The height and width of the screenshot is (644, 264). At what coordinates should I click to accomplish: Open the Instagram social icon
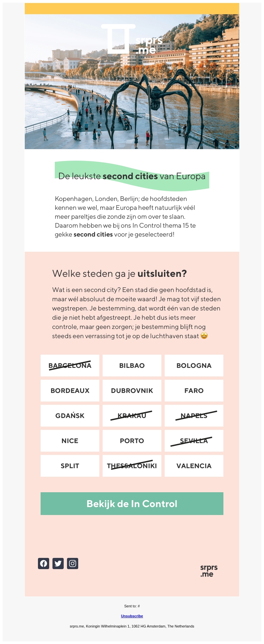[x=73, y=563]
